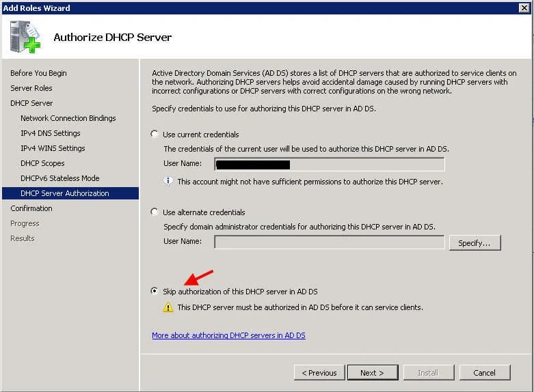534x392 pixels.
Task: Go to the DHCP Scopes page
Action: point(42,163)
